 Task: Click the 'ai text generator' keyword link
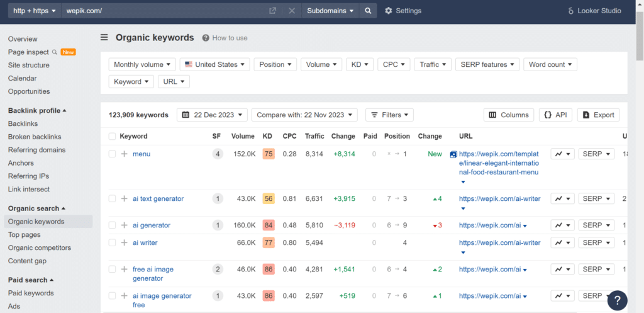(158, 198)
